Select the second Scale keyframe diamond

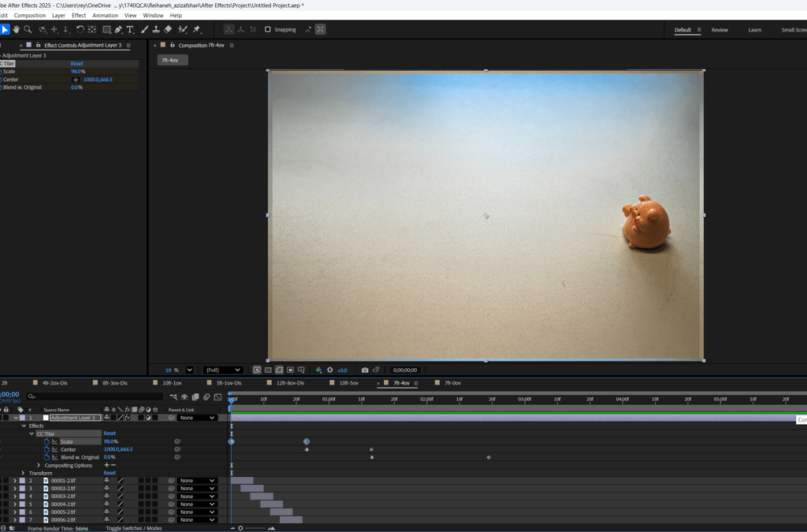[307, 441]
